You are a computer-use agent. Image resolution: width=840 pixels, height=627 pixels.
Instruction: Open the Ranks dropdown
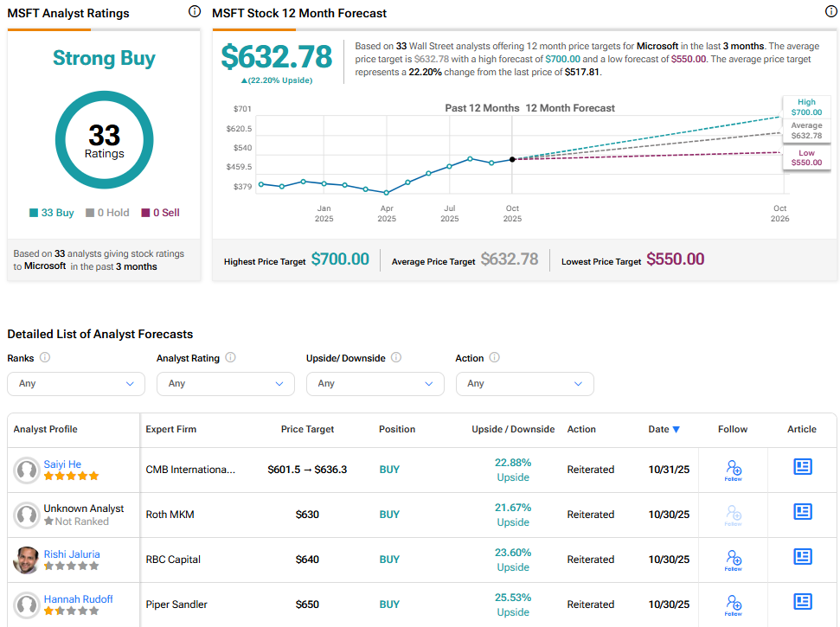point(76,383)
